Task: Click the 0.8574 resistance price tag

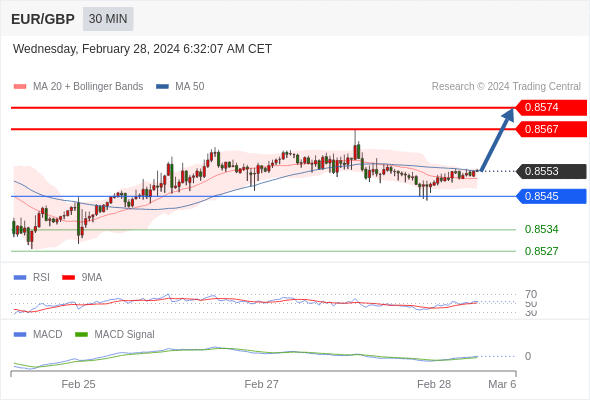Action: (551, 108)
